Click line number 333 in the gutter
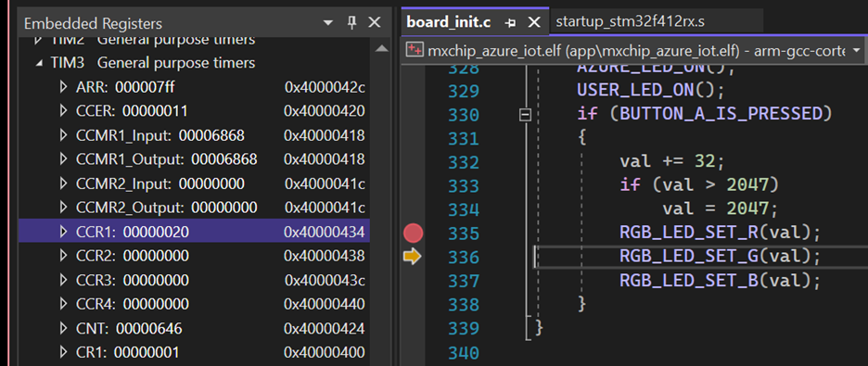Viewport: 868px width, 366px height. [464, 185]
